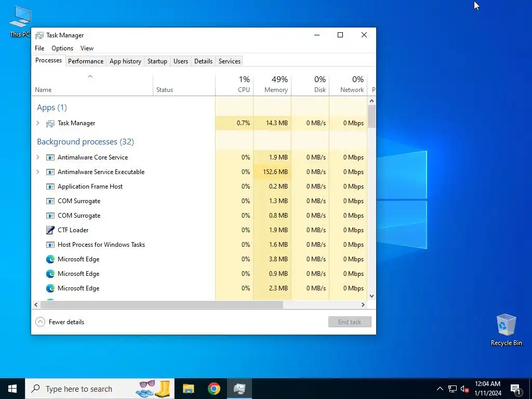Expand Antimalware Core Service process group

coord(38,157)
